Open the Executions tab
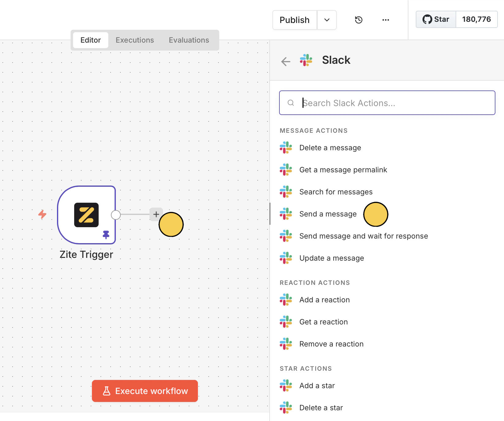Screen dimensions: 504x421 [x=135, y=40]
